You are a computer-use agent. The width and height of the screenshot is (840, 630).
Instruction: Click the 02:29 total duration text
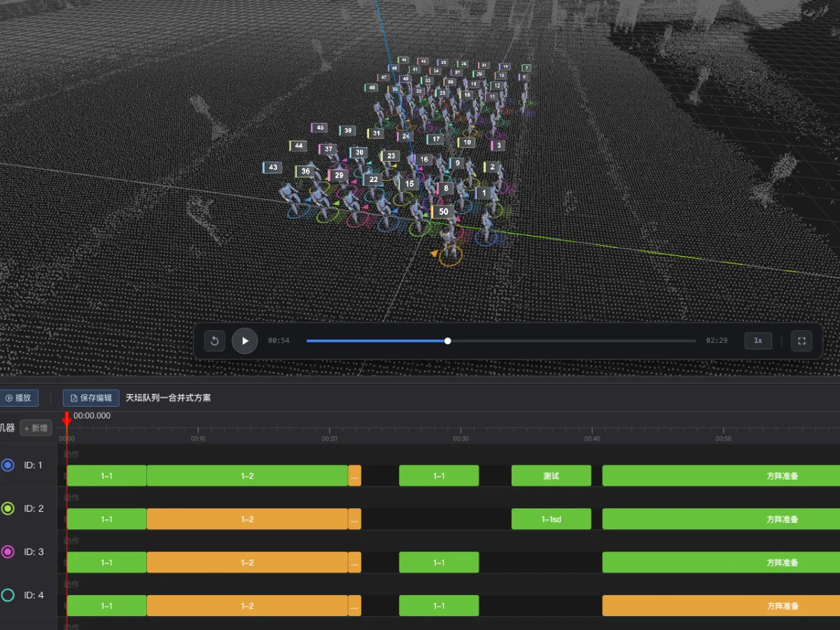(717, 341)
